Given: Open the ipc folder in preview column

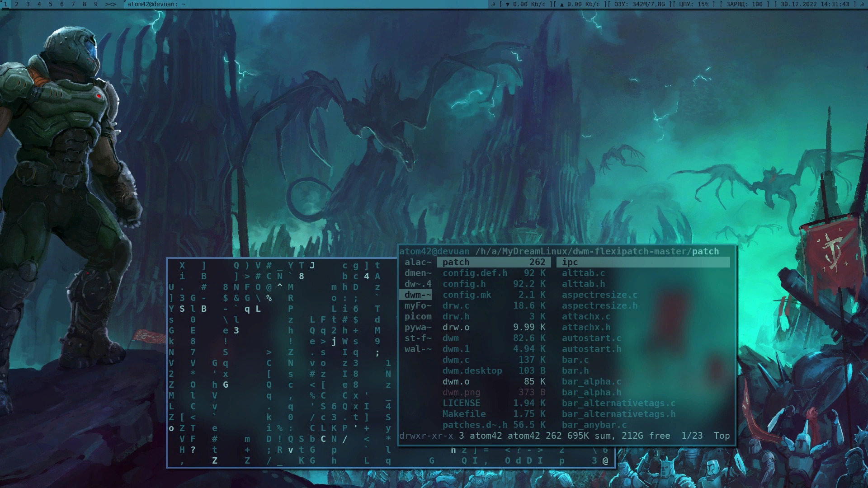Looking at the screenshot, I should pos(570,262).
